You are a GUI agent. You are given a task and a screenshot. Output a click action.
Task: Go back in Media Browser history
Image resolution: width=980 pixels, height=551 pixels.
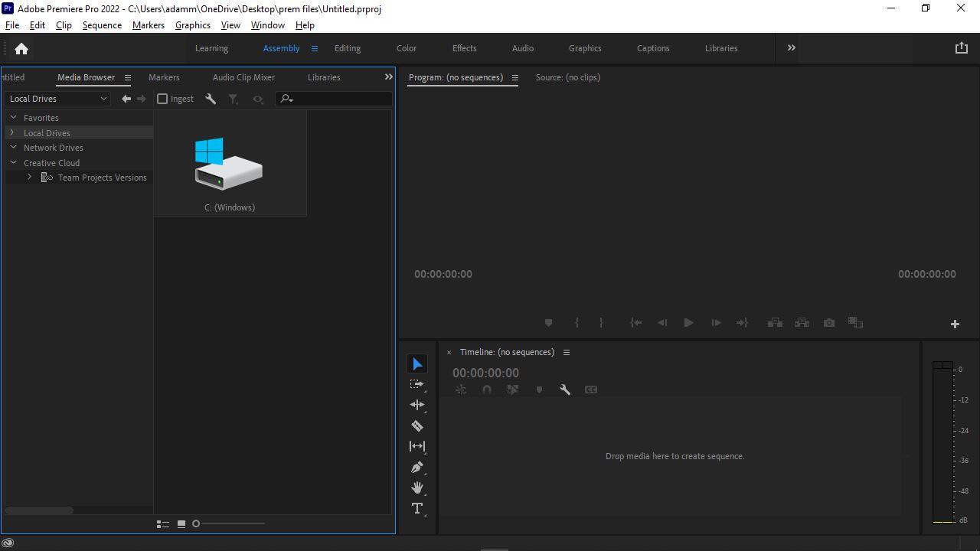[126, 99]
